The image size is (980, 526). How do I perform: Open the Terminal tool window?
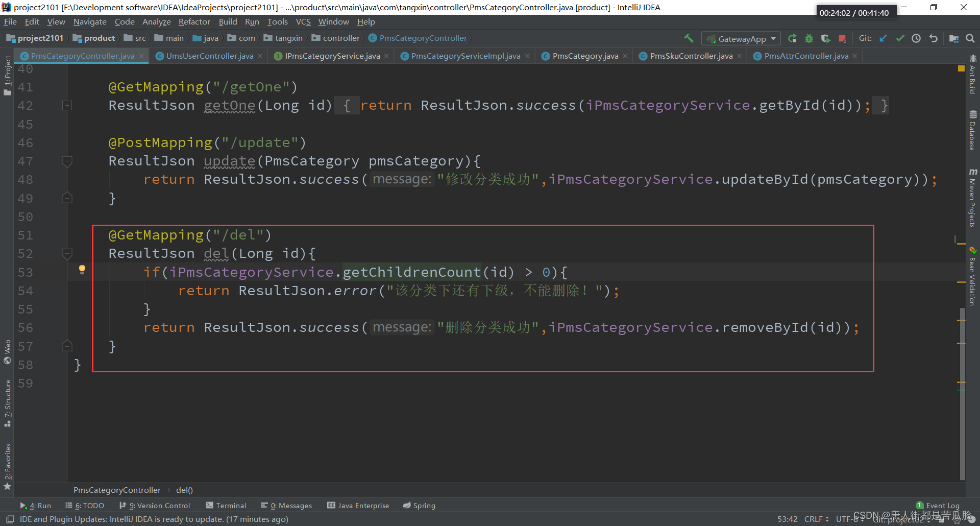click(226, 506)
